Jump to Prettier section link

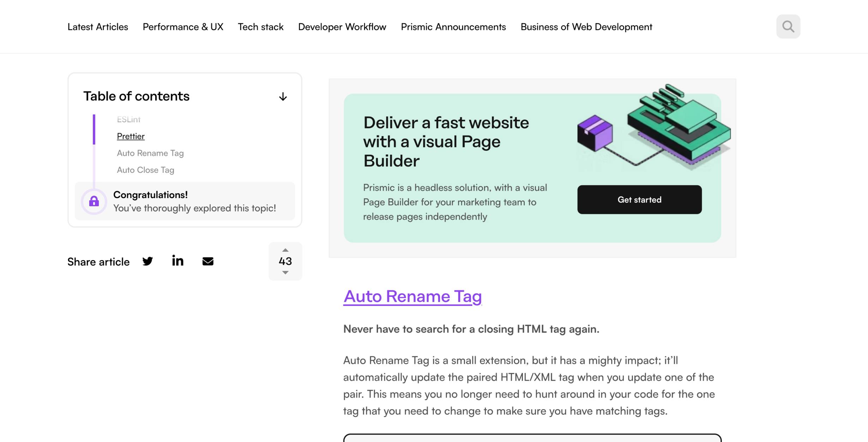131,136
